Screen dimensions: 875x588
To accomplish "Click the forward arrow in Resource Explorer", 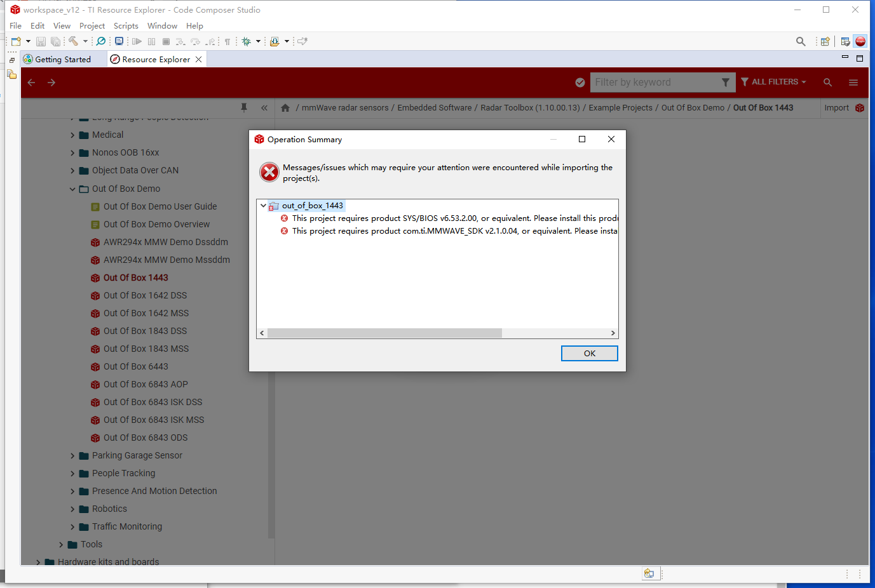I will pos(51,83).
